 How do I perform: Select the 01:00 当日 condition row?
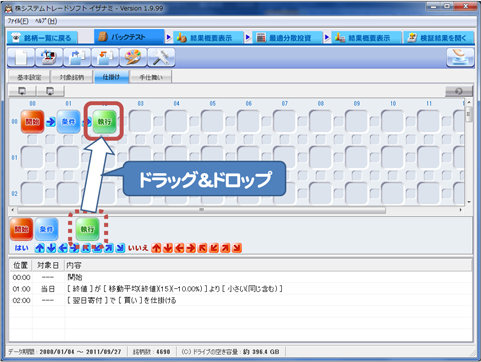coord(241,289)
